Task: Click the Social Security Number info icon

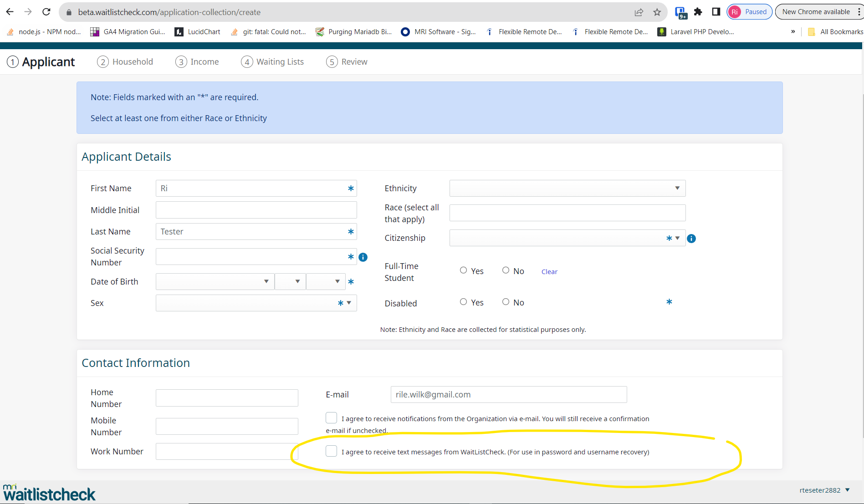Action: pos(363,257)
